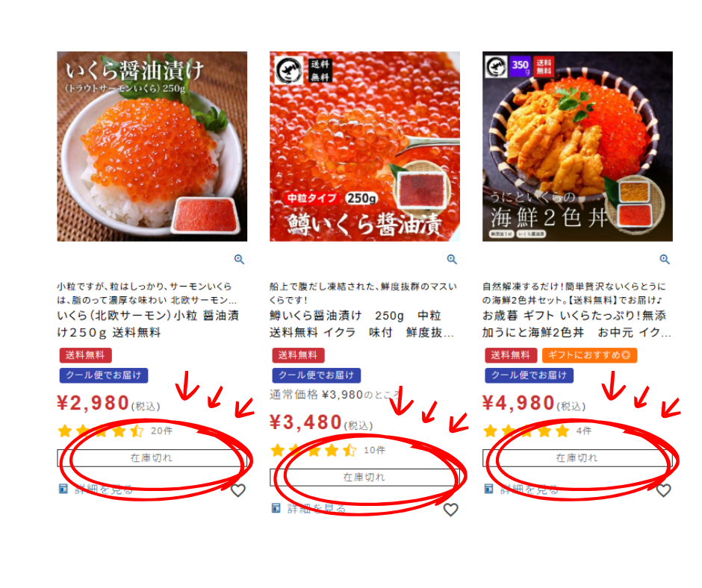Open title link お歳暮 ギフト いくらたっぷり
This screenshot has height=588, width=702.
(x=577, y=324)
